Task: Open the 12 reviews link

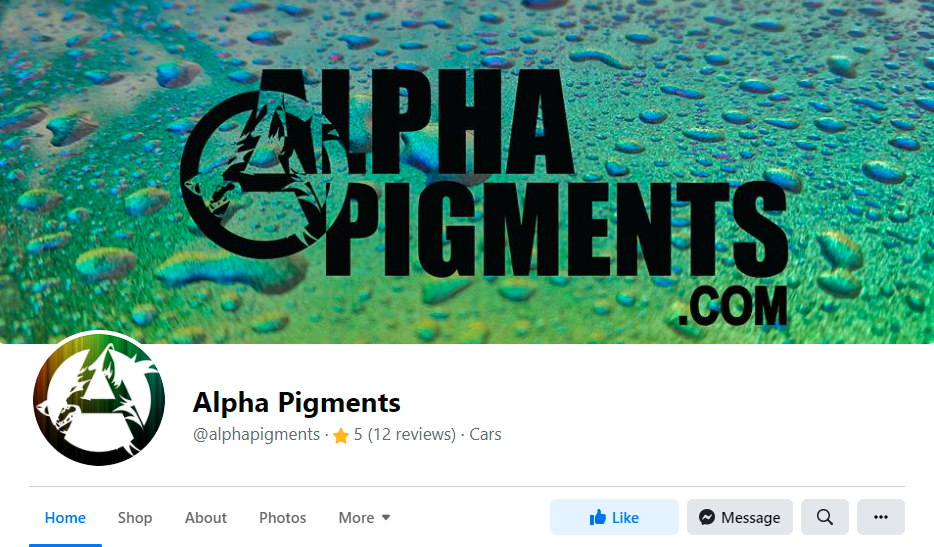Action: pyautogui.click(x=412, y=434)
